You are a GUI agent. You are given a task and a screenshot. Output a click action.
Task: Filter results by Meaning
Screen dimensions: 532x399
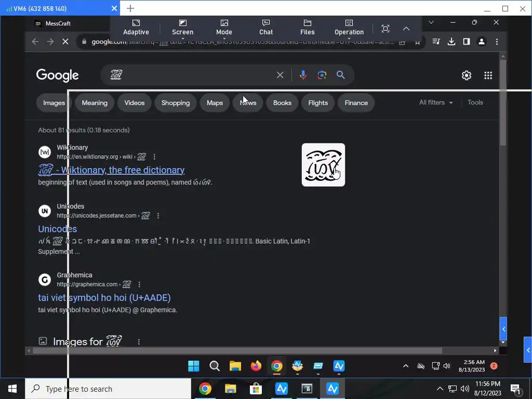coord(95,103)
